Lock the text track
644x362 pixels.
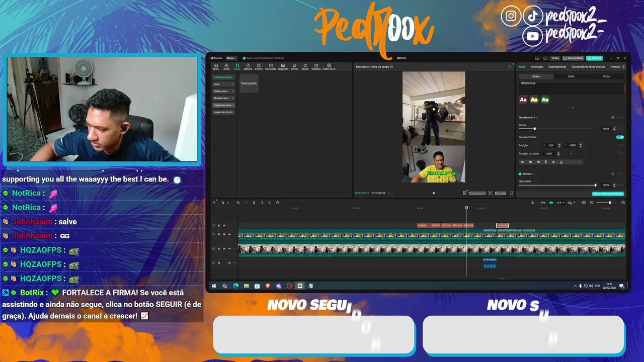point(219,225)
